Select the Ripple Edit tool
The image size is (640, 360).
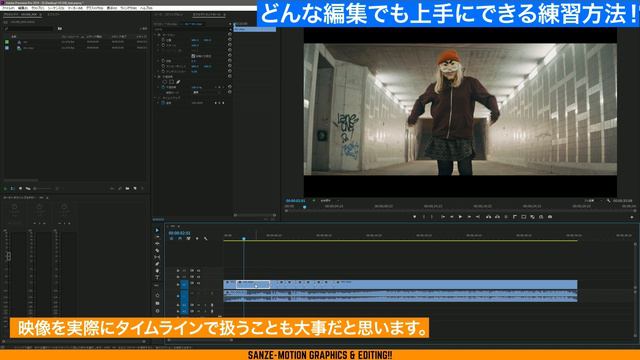(x=157, y=244)
